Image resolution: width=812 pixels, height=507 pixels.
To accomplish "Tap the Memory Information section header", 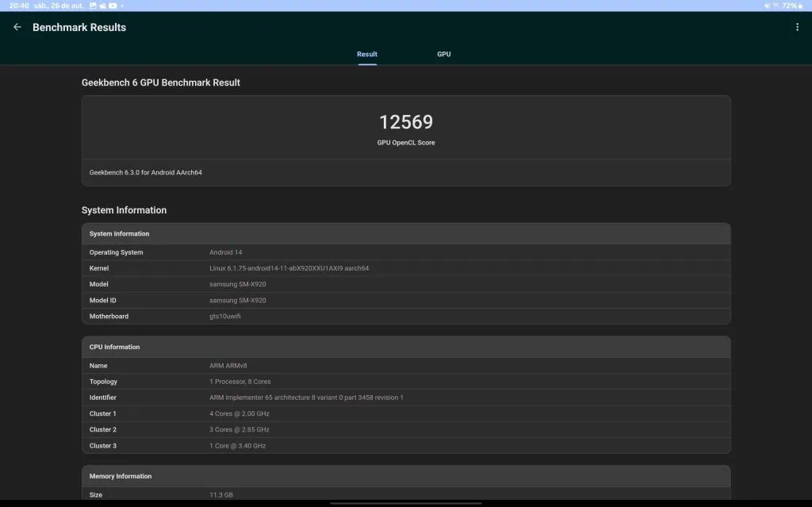I will tap(405, 475).
